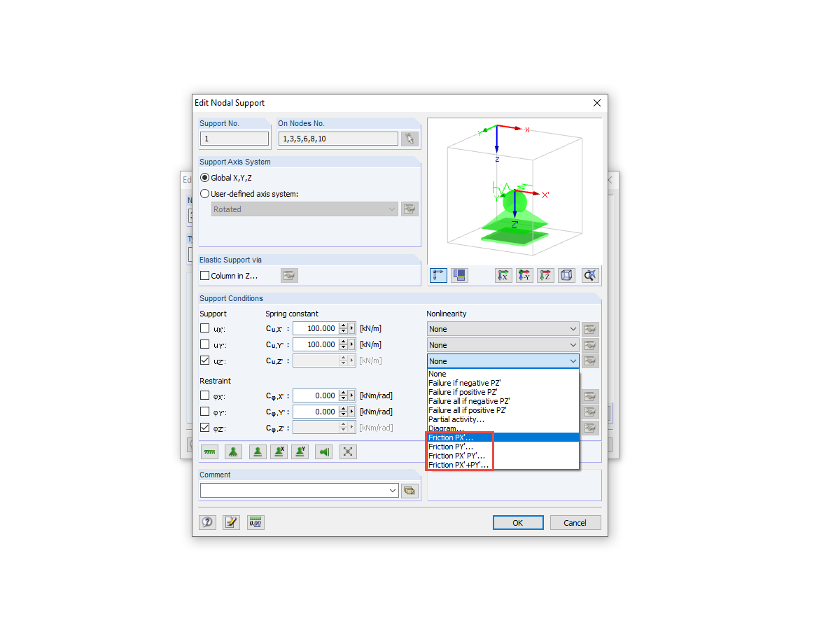Click the uX' nonlinearity edit icon

(x=591, y=329)
